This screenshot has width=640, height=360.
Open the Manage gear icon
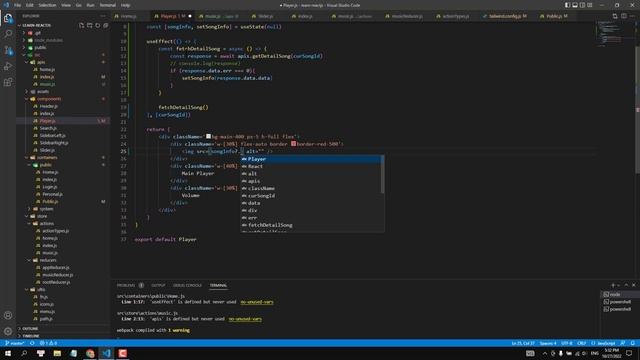click(x=8, y=331)
